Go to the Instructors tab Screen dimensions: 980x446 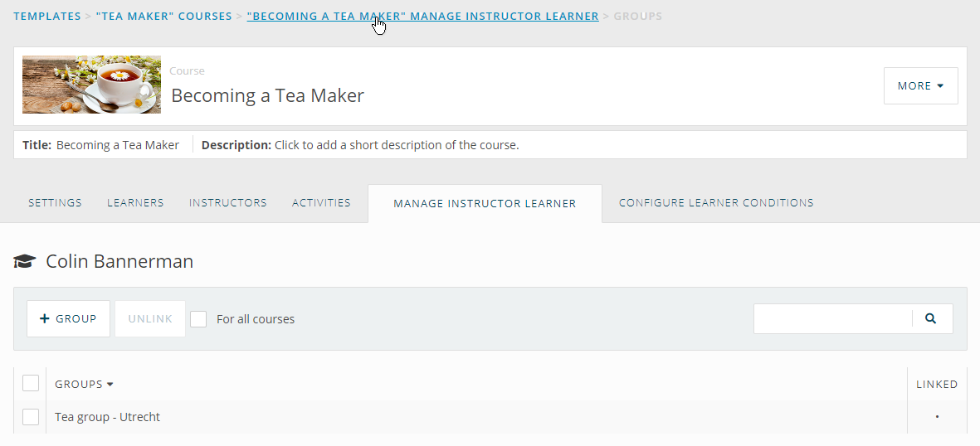click(228, 203)
